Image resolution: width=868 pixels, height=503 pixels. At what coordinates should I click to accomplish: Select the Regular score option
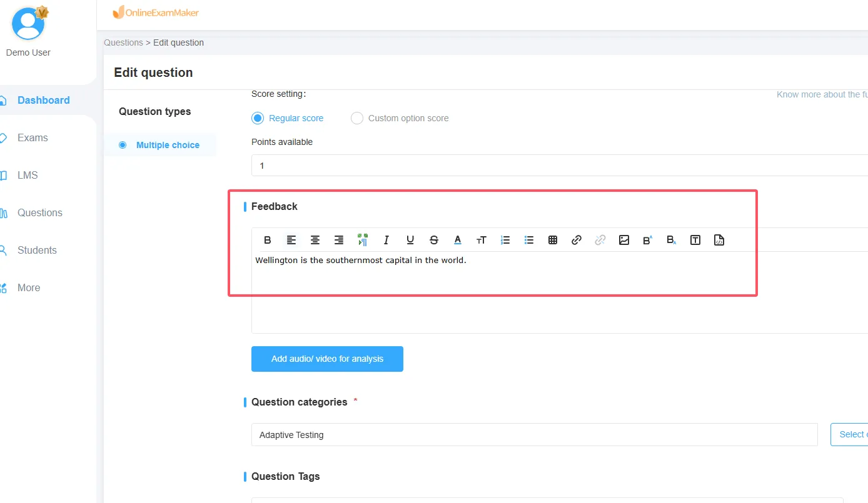(x=258, y=118)
